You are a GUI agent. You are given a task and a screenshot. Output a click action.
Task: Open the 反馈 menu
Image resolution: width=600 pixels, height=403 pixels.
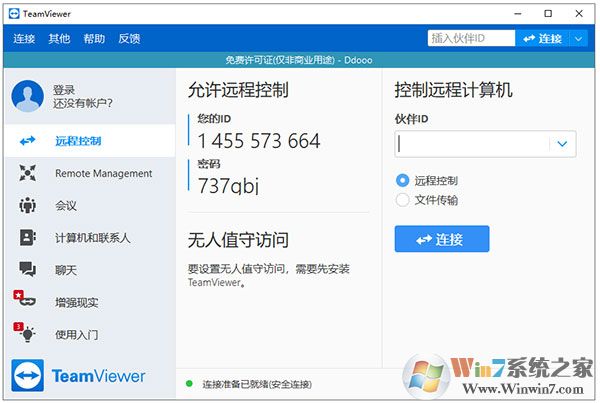tap(129, 39)
